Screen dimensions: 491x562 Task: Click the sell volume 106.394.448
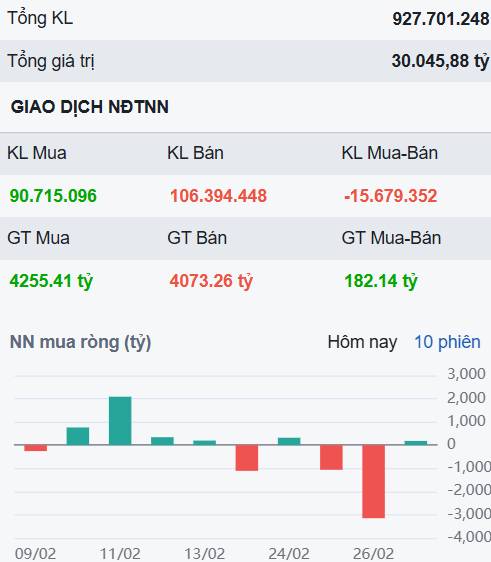click(218, 196)
